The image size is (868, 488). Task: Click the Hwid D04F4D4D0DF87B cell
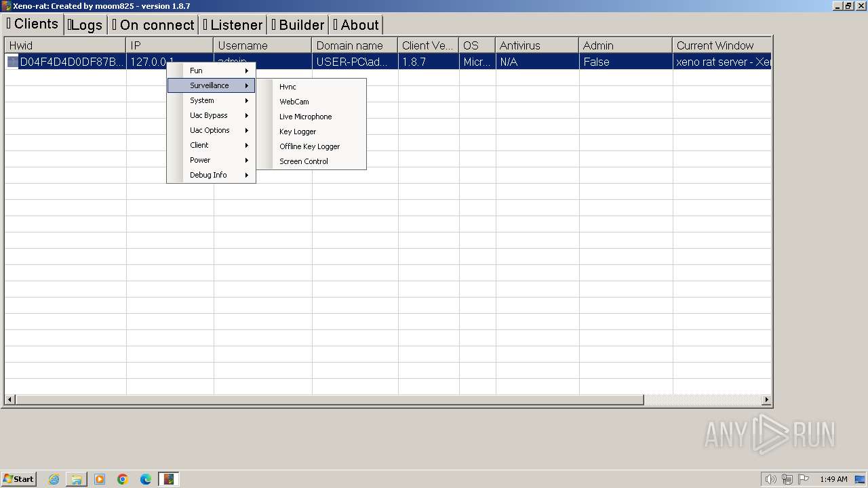[72, 62]
